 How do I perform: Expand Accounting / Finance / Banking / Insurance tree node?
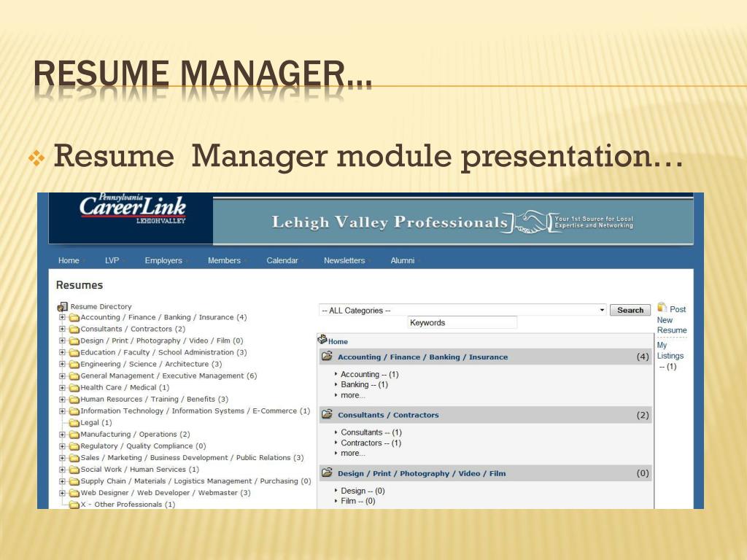[x=62, y=317]
